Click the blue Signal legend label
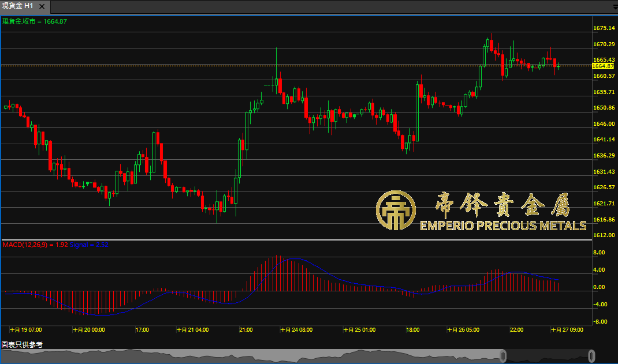The height and width of the screenshot is (364, 618). pos(89,245)
